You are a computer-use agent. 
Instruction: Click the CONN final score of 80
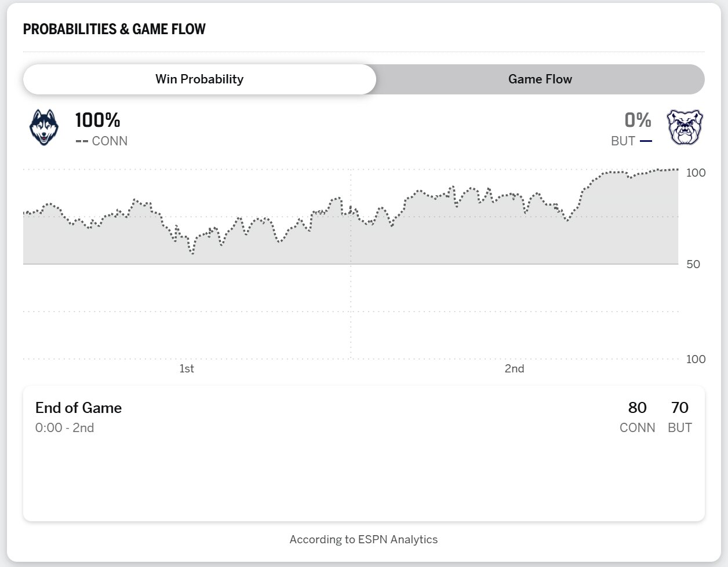pyautogui.click(x=637, y=408)
